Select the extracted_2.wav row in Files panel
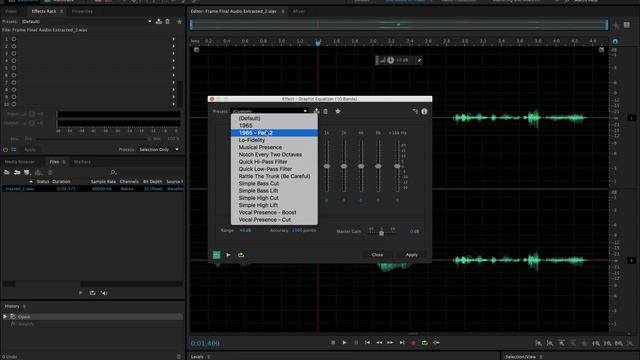Viewport: 640px width, 360px height. [x=93, y=189]
